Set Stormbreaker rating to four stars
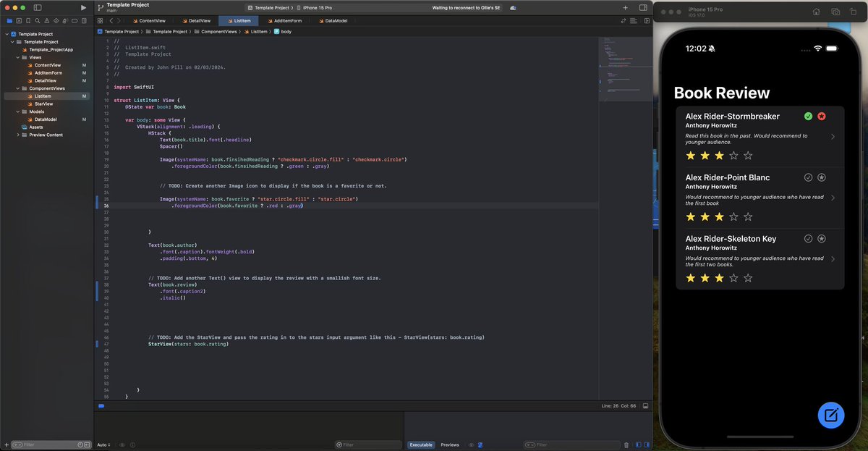 [x=734, y=156]
